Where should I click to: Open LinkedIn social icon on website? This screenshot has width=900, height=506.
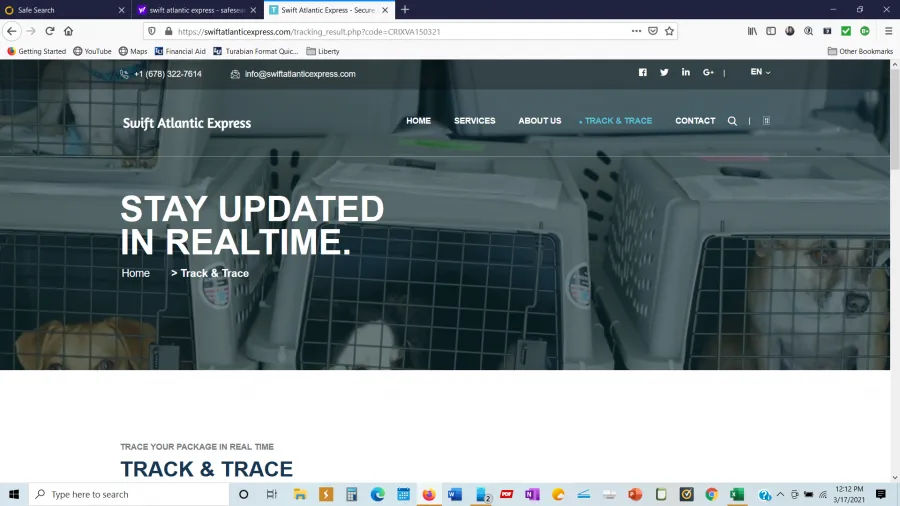click(685, 72)
